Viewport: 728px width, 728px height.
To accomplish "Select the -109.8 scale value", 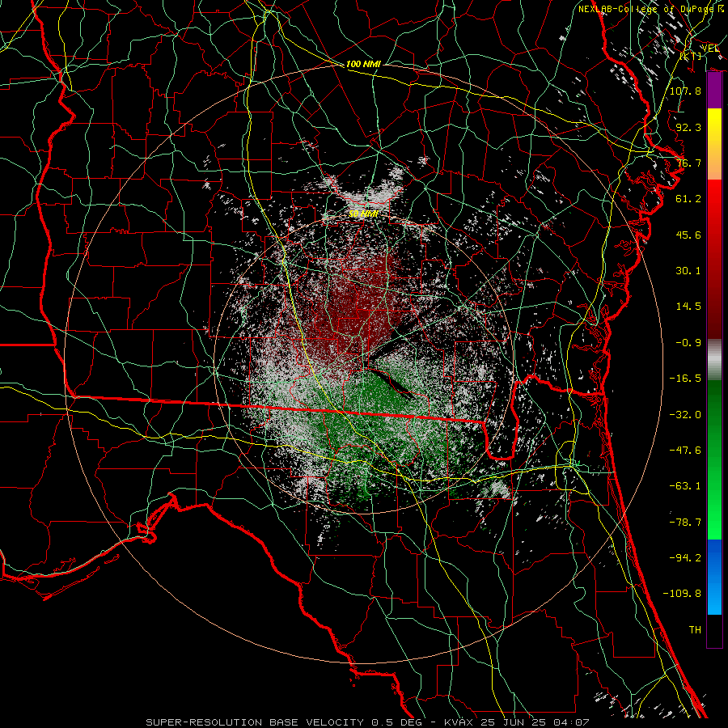I will click(x=682, y=594).
